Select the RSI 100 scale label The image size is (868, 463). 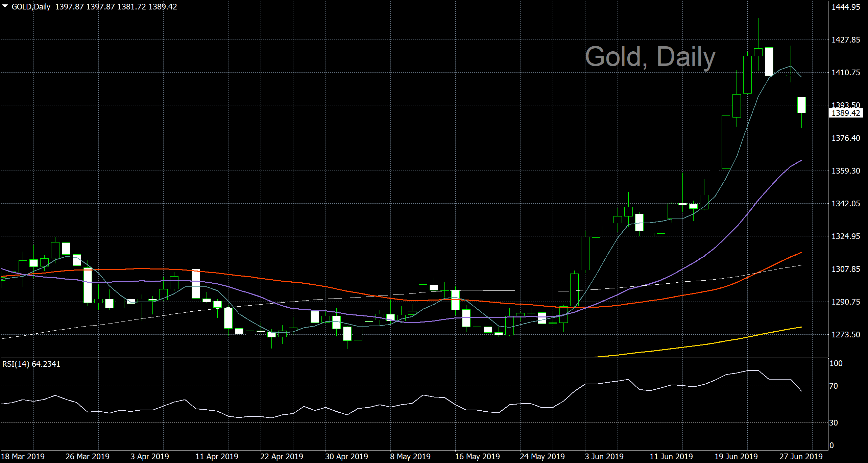pyautogui.click(x=836, y=363)
